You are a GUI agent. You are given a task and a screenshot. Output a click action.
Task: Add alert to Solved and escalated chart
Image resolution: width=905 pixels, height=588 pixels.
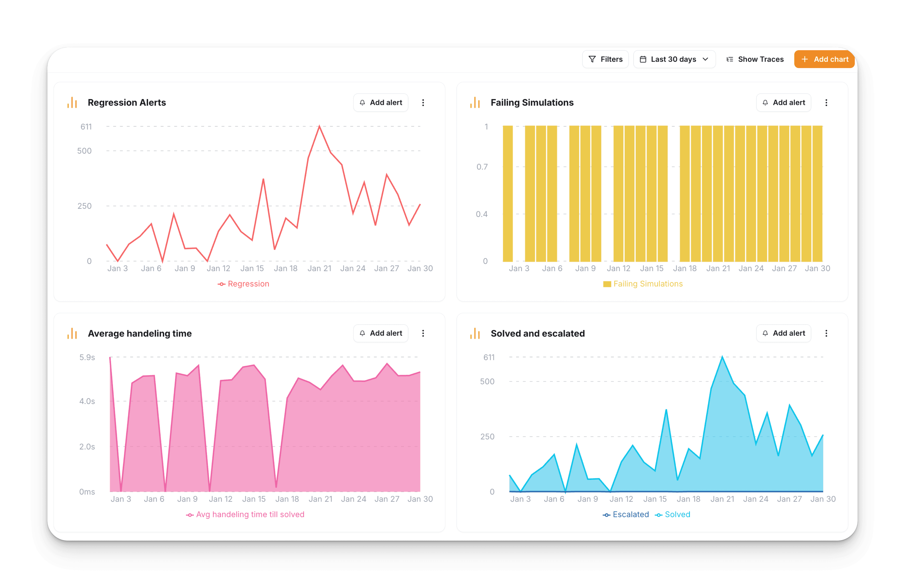click(783, 333)
